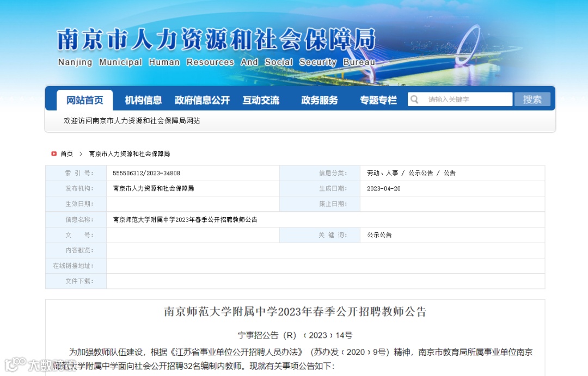Click the 信息名称 label cell
Screen dimensions: 588x376
76,220
